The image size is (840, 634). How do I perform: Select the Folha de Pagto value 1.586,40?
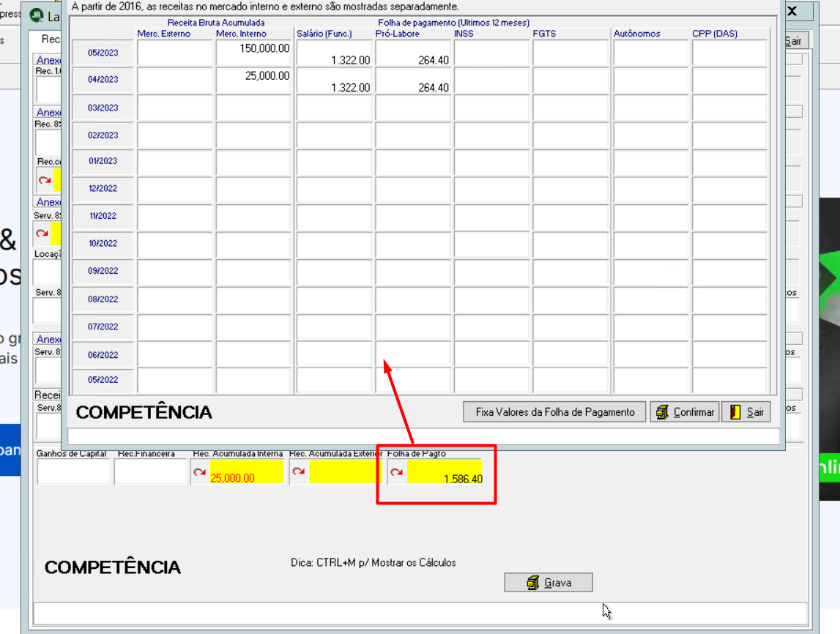(x=445, y=471)
